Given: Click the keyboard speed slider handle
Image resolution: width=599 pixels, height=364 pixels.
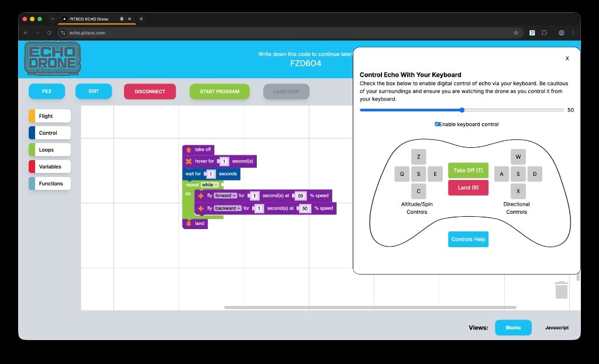Looking at the screenshot, I should [462, 110].
